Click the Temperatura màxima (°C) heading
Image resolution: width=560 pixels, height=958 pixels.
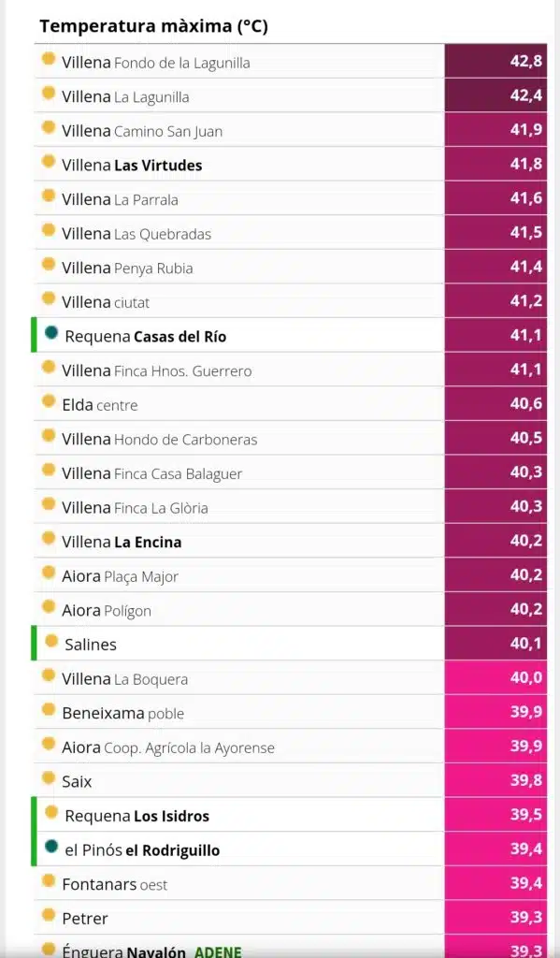click(154, 26)
